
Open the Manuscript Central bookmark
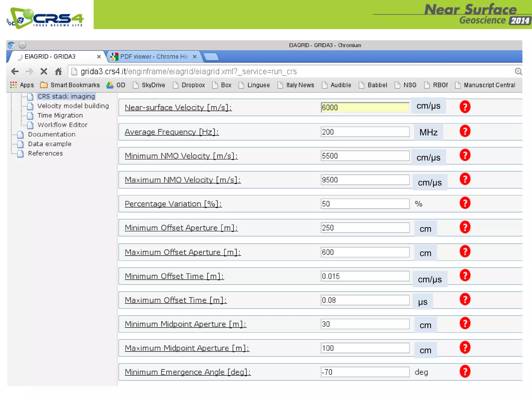485,85
